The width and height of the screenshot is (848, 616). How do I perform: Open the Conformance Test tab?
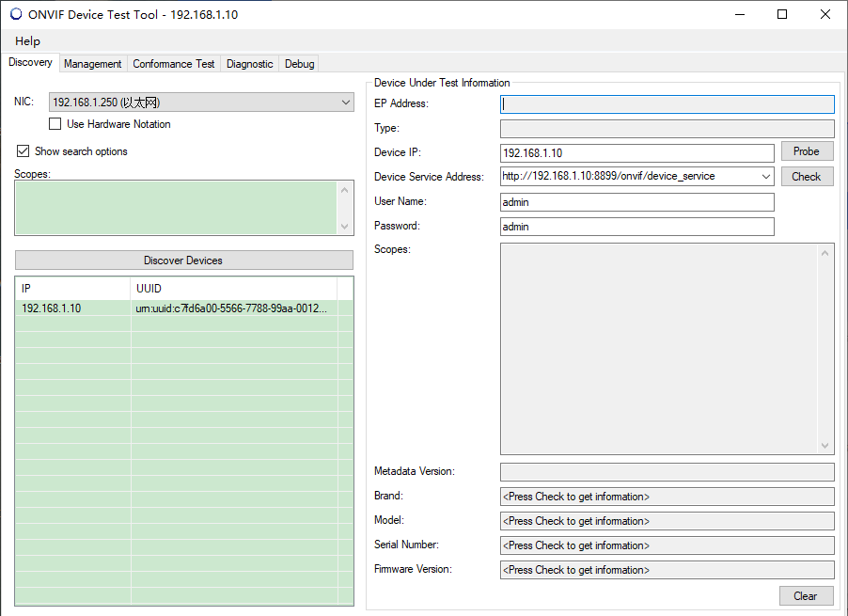pos(174,64)
